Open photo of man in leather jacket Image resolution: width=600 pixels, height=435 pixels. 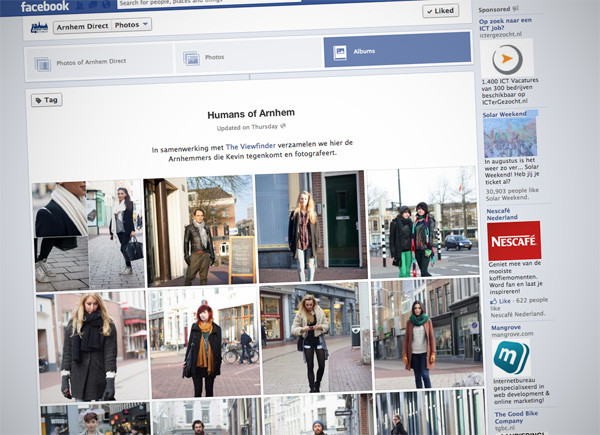(x=198, y=232)
